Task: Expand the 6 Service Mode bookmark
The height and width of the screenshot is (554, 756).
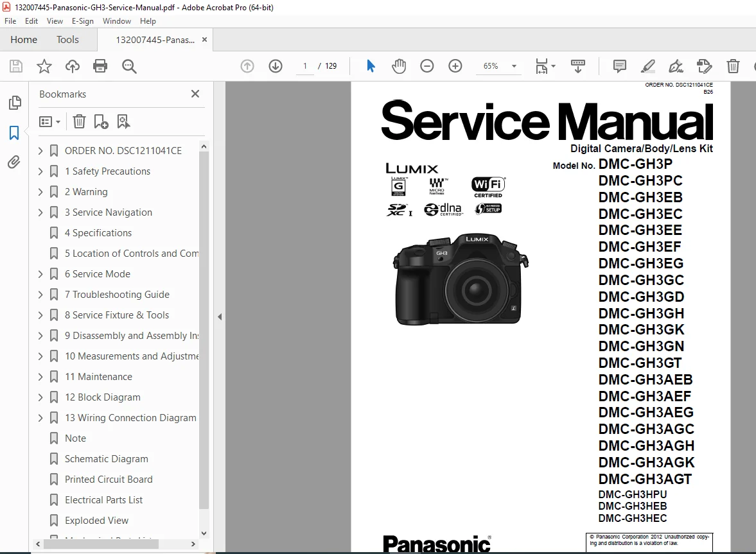Action: [40, 274]
